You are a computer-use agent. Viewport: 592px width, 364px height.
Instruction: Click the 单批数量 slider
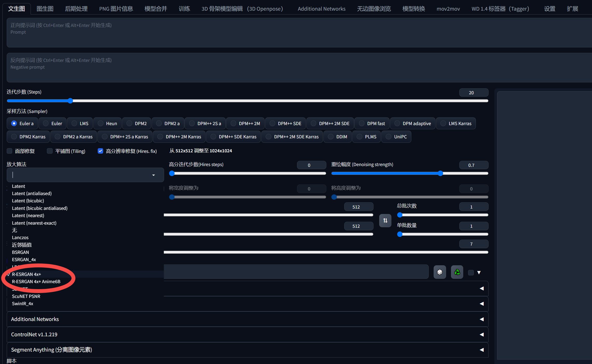(443, 234)
